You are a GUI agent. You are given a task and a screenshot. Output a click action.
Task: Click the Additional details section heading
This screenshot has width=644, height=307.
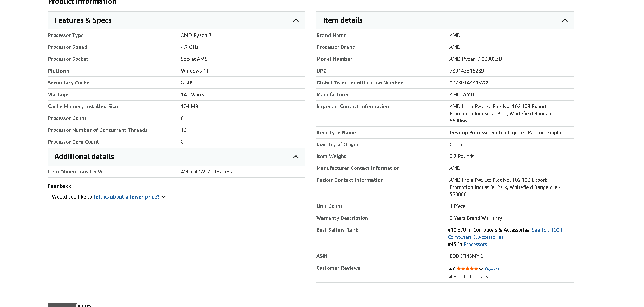[x=84, y=157]
